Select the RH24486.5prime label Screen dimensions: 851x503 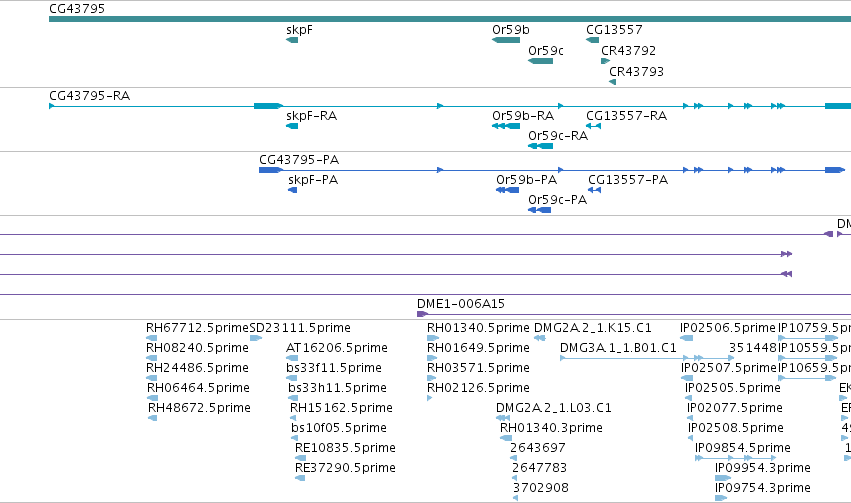(198, 368)
